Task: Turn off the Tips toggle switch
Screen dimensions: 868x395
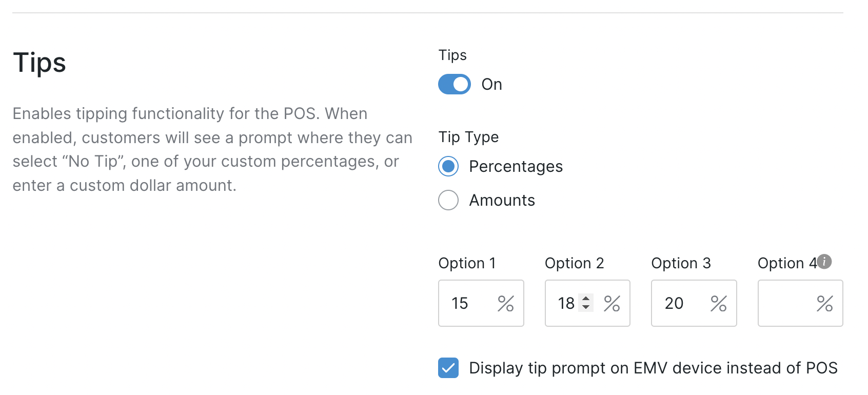Action: [453, 84]
